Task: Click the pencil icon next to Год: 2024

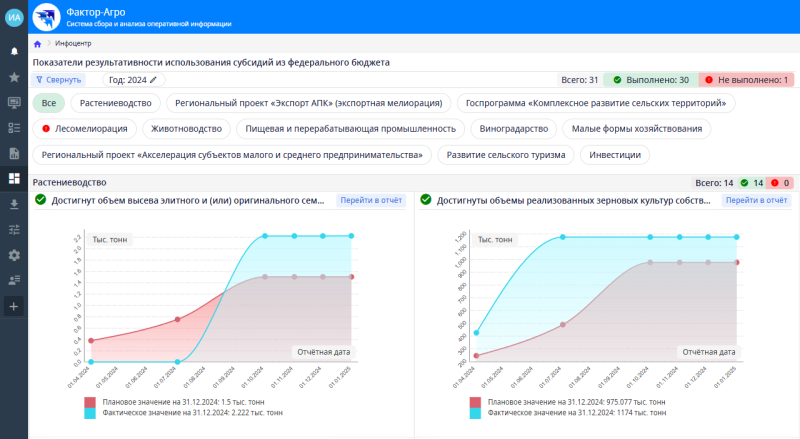Action: click(x=153, y=80)
